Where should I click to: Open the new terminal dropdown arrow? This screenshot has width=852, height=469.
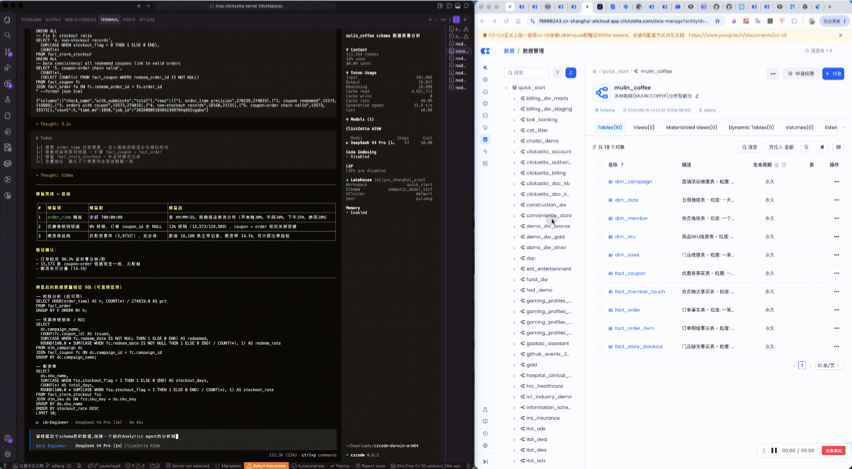pyautogui.click(x=436, y=20)
